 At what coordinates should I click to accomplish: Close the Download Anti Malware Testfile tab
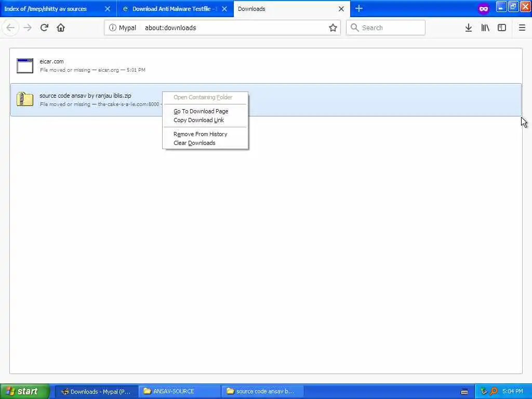click(x=224, y=9)
